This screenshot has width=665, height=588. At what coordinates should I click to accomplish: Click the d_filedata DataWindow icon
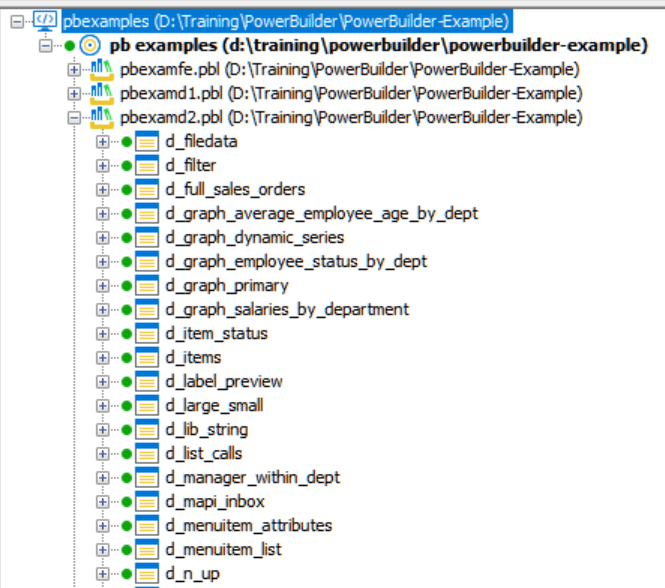point(147,142)
